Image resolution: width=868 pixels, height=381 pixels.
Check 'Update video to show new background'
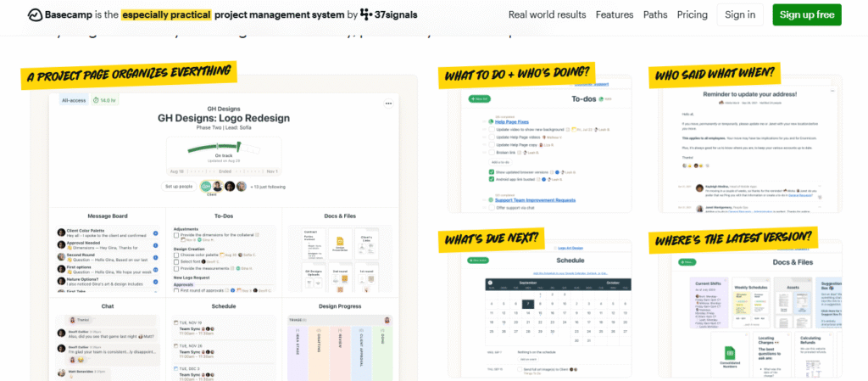click(492, 129)
